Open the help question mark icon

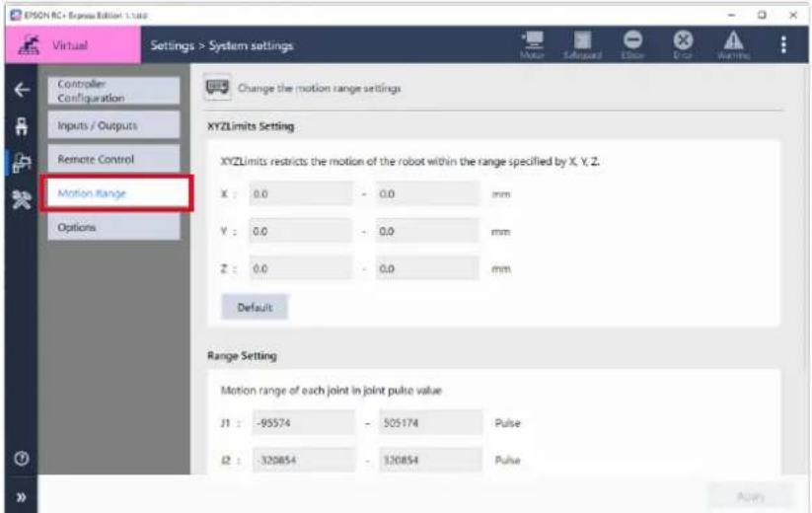(x=22, y=458)
